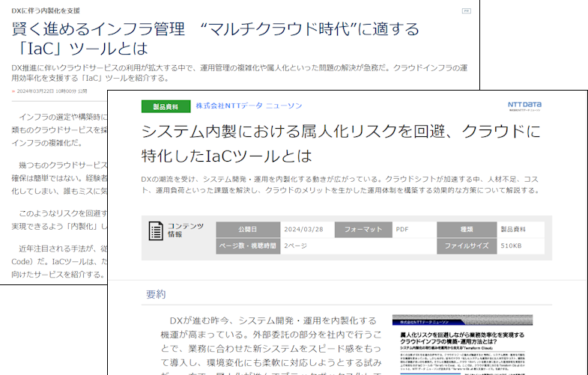Click the description starting DXの潮流を受け
Screen dimensions: 588x375
[341, 185]
